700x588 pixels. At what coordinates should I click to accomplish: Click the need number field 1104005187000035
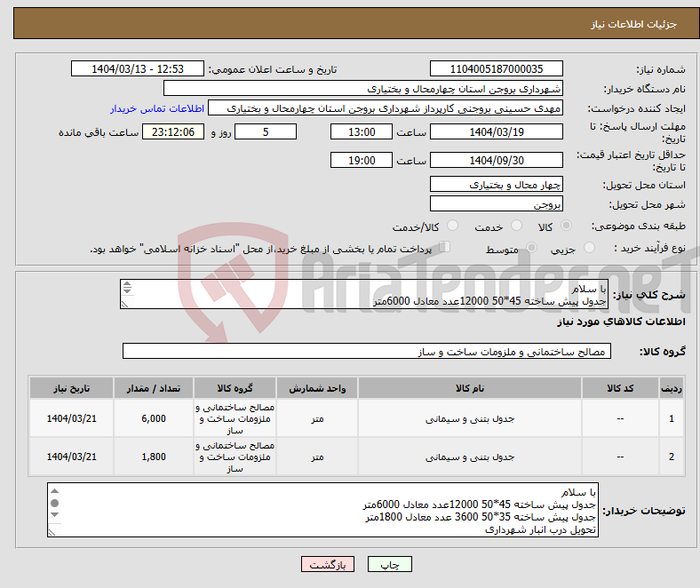point(497,69)
